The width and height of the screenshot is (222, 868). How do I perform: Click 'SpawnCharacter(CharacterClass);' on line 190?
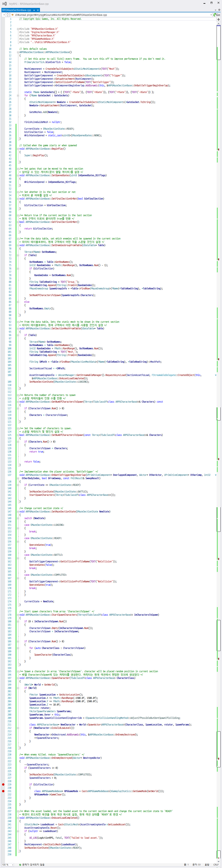[x=53, y=654]
